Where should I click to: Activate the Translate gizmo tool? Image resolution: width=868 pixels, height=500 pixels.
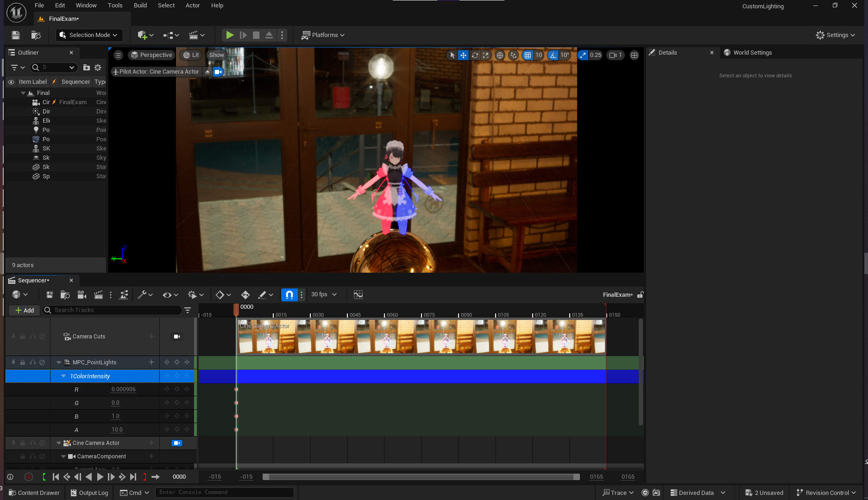coord(463,55)
